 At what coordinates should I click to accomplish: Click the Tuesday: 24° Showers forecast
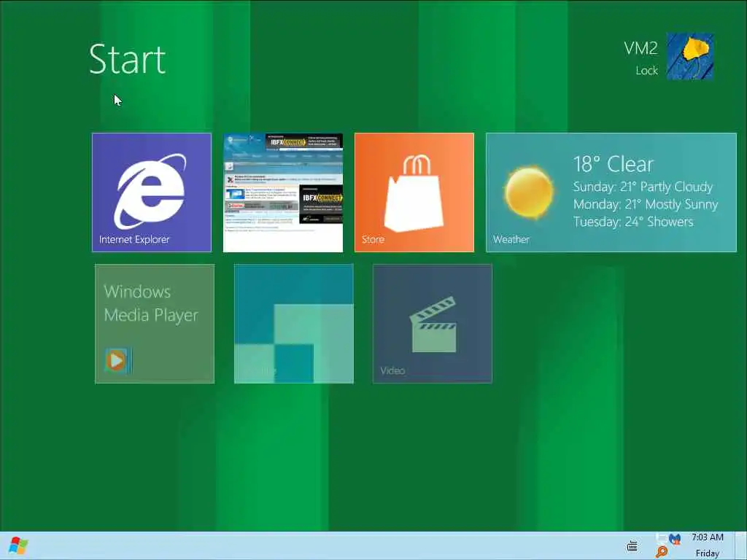point(633,222)
